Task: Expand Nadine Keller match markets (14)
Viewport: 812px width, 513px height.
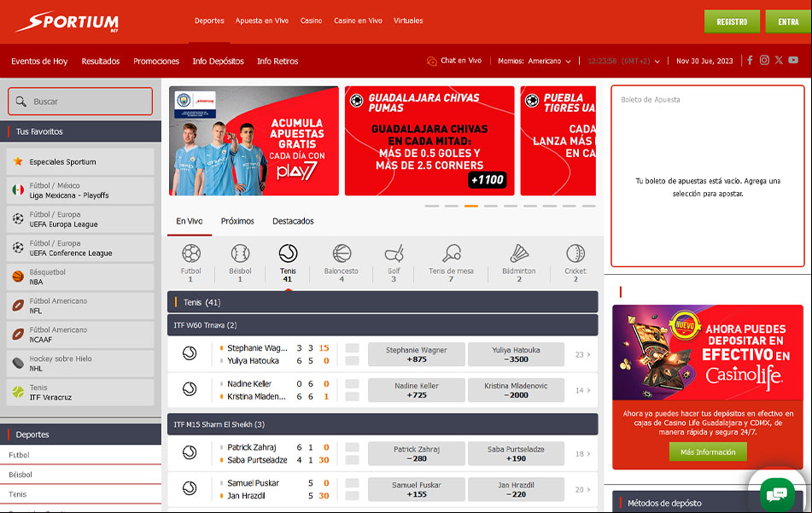Action: point(582,390)
